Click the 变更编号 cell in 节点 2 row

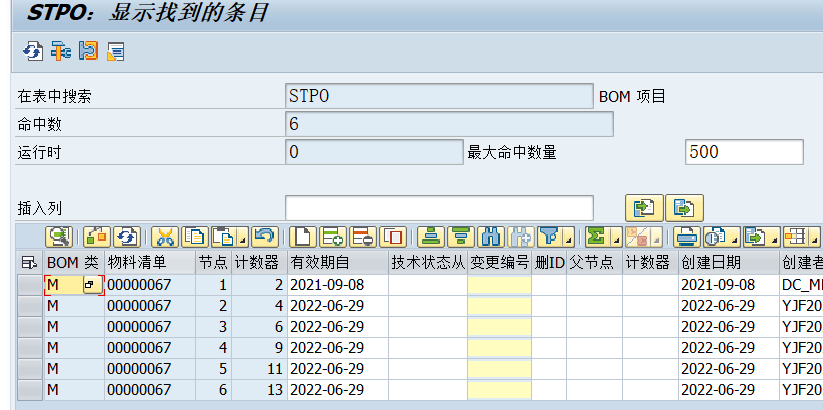point(499,306)
